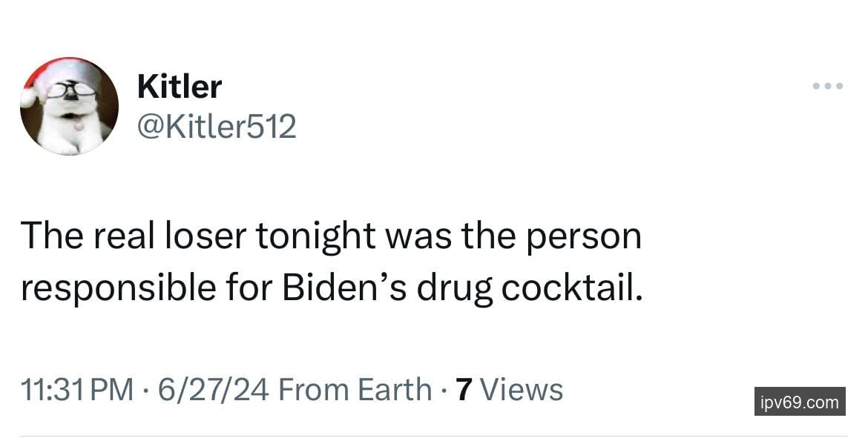Click the first line of tweet text

coord(330,237)
